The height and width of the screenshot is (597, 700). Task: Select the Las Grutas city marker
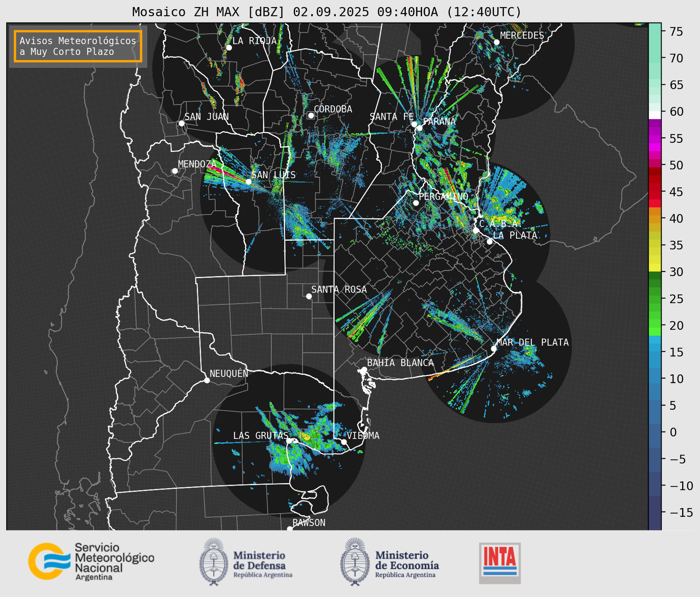click(x=289, y=441)
